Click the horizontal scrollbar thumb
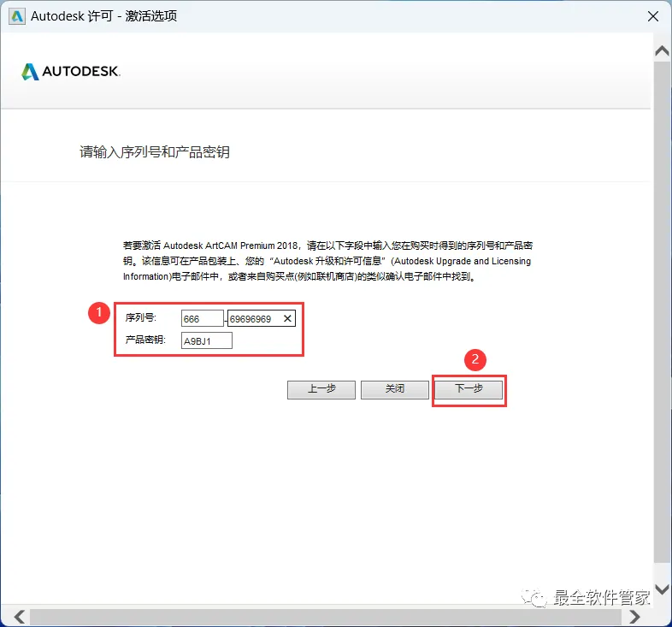The width and height of the screenshot is (672, 627). pyautogui.click(x=326, y=617)
